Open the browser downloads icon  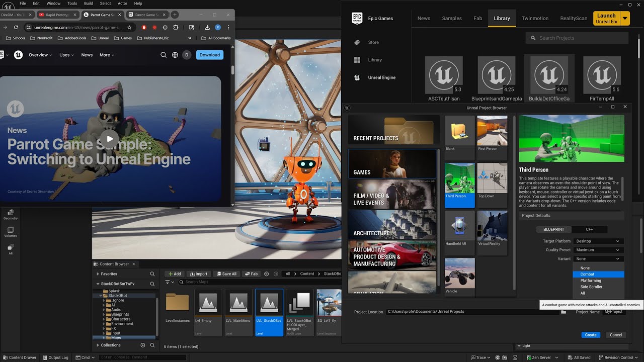coord(207,27)
